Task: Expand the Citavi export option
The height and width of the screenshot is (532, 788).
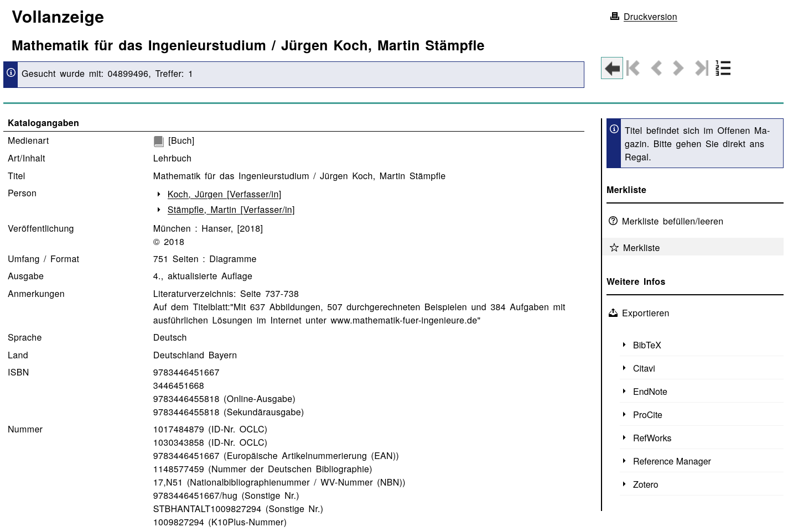Action: (x=644, y=368)
